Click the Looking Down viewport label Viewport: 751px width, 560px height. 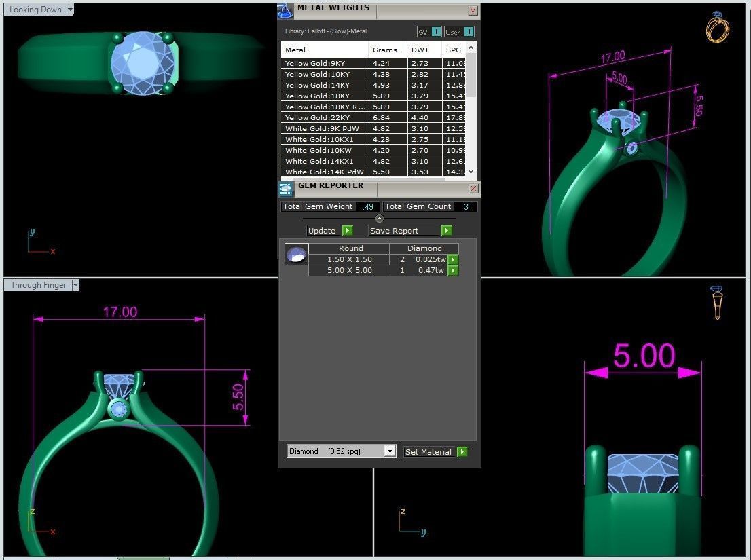[x=35, y=10]
